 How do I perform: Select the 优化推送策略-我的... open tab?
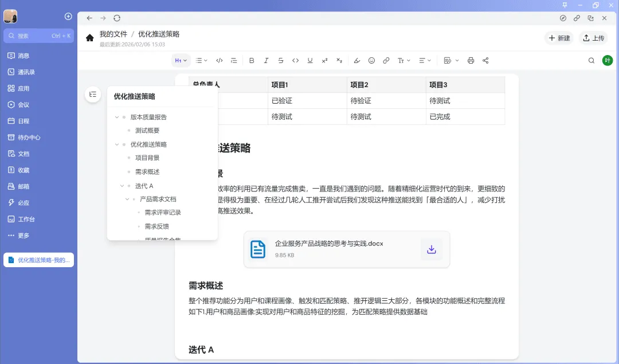point(39,260)
